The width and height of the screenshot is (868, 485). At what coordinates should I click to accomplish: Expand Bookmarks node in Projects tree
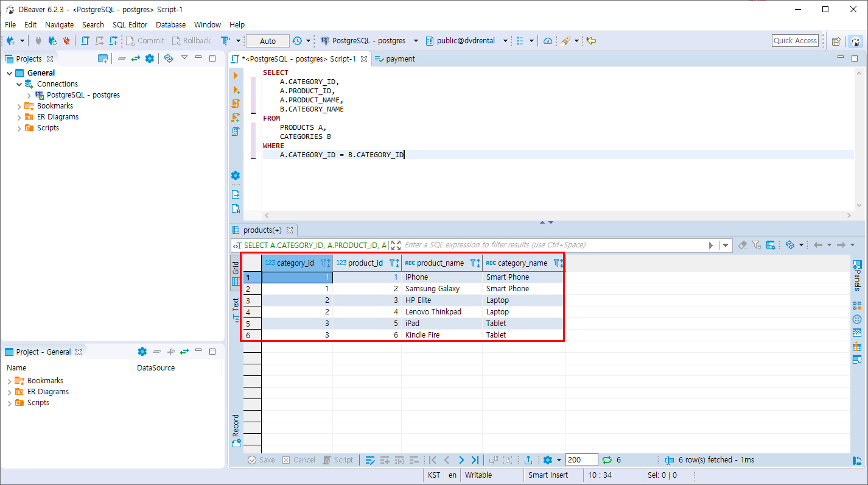[19, 106]
